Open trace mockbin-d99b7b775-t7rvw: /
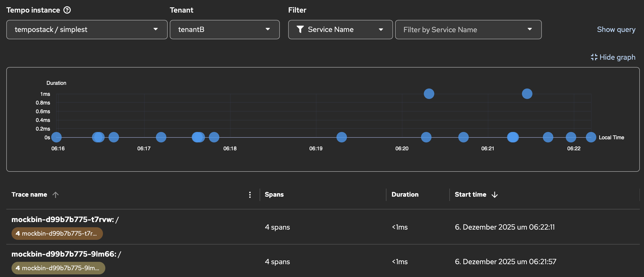This screenshot has width=644, height=277. tap(65, 219)
